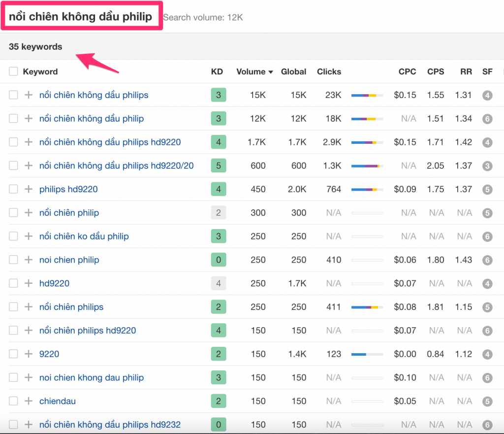This screenshot has height=434, width=504.
Task: Open SF badge for 'chiendau' row
Action: pyautogui.click(x=487, y=401)
